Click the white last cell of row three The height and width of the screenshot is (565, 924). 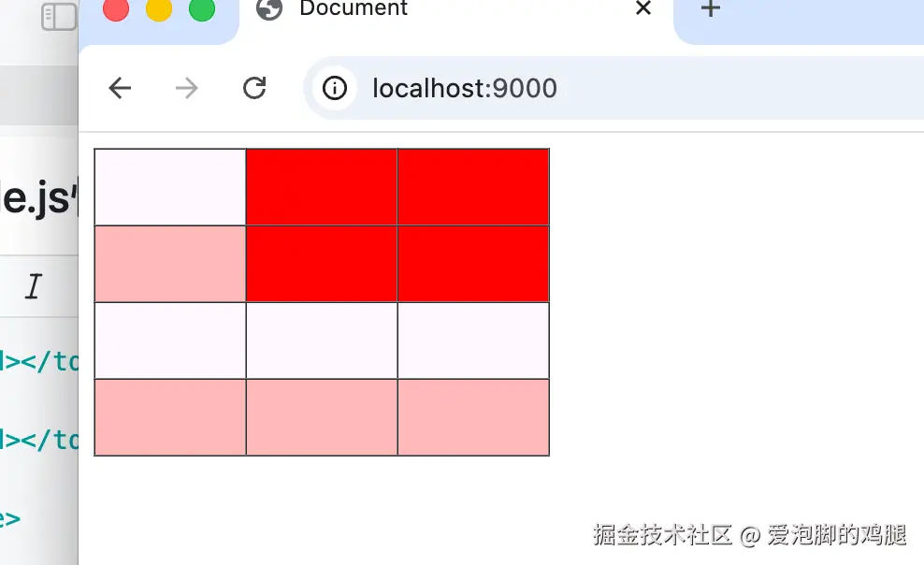coord(473,340)
